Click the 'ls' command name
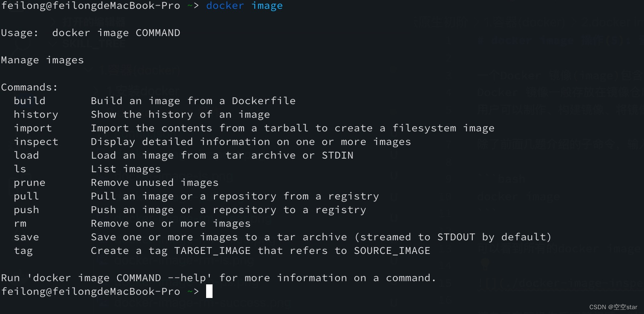Image resolution: width=644 pixels, height=314 pixels. (20, 169)
